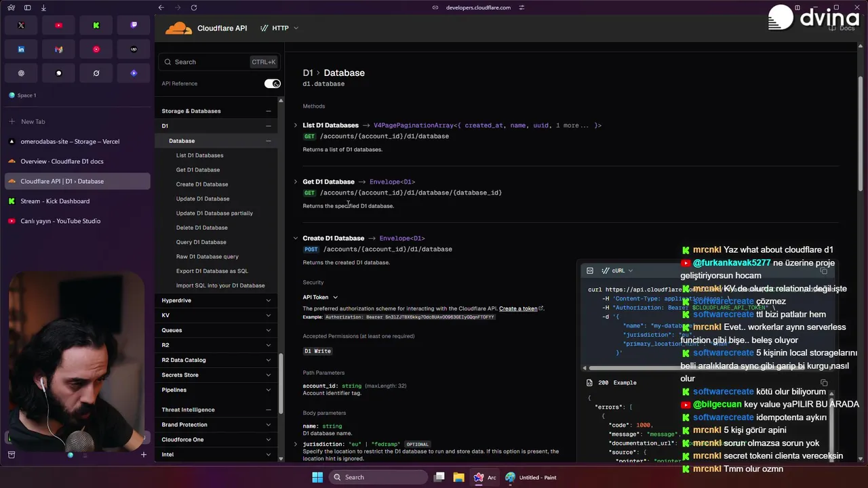Switch to omerodabas-site Vercel Storage tab
This screenshot has height=488, width=868.
(77, 142)
